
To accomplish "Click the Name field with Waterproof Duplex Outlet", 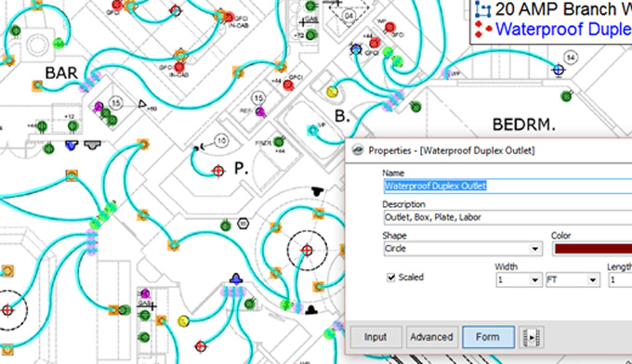I will 507,186.
